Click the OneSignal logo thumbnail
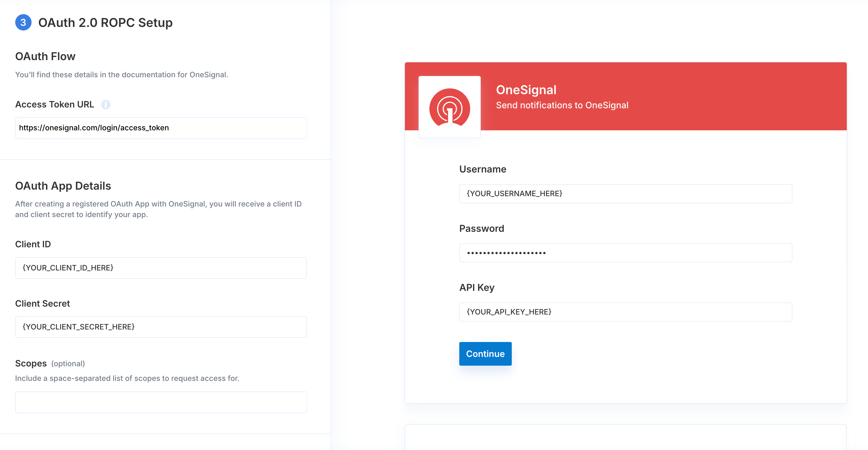 click(449, 107)
